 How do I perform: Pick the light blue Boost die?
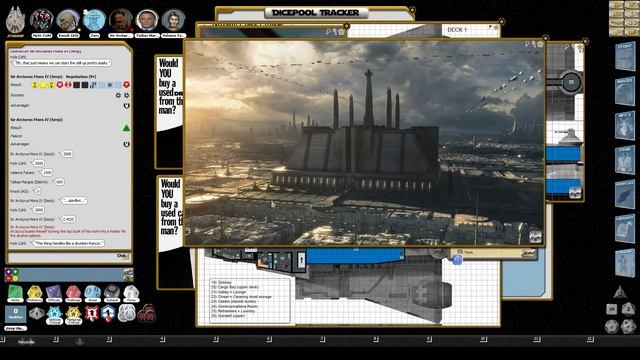pos(92,293)
